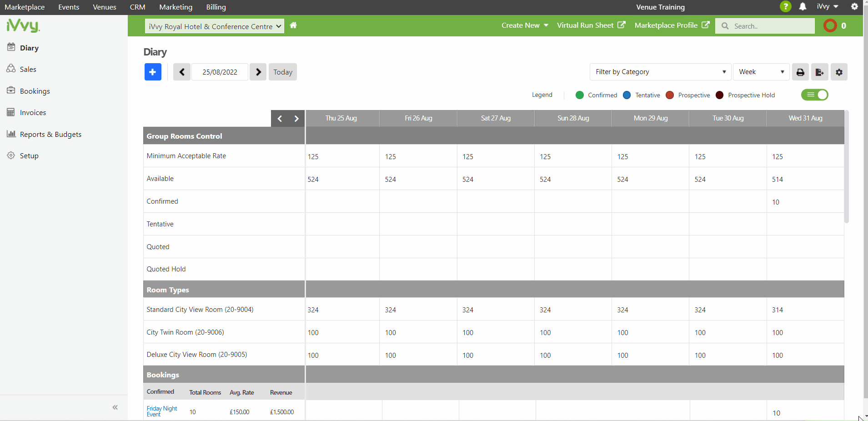
Task: Click the search magnifier icon
Action: coord(725,26)
